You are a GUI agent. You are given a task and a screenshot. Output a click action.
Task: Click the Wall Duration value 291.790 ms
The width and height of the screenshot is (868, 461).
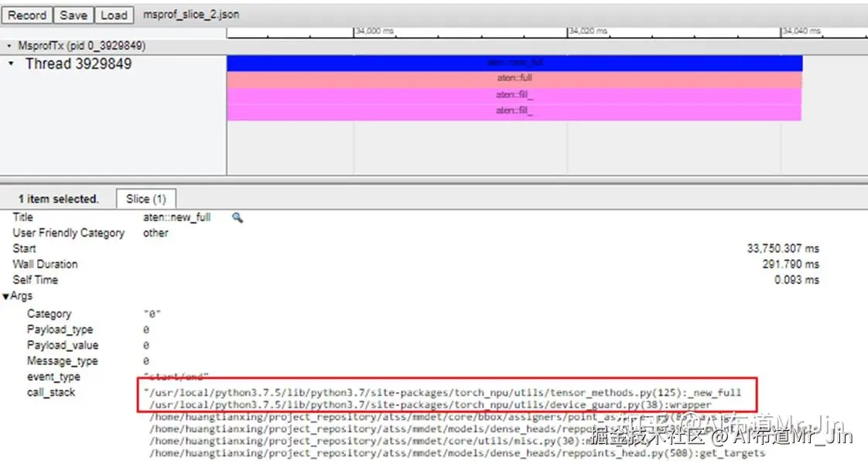tap(791, 264)
